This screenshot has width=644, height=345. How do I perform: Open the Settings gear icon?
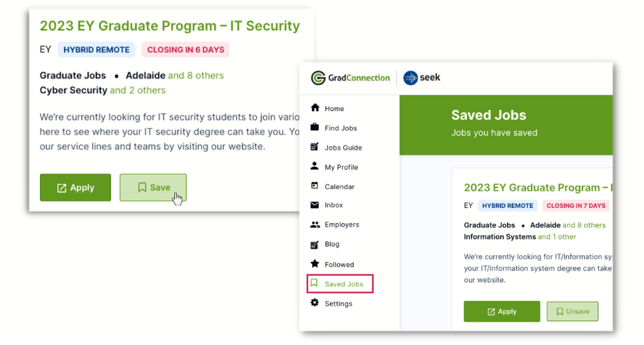click(x=315, y=302)
